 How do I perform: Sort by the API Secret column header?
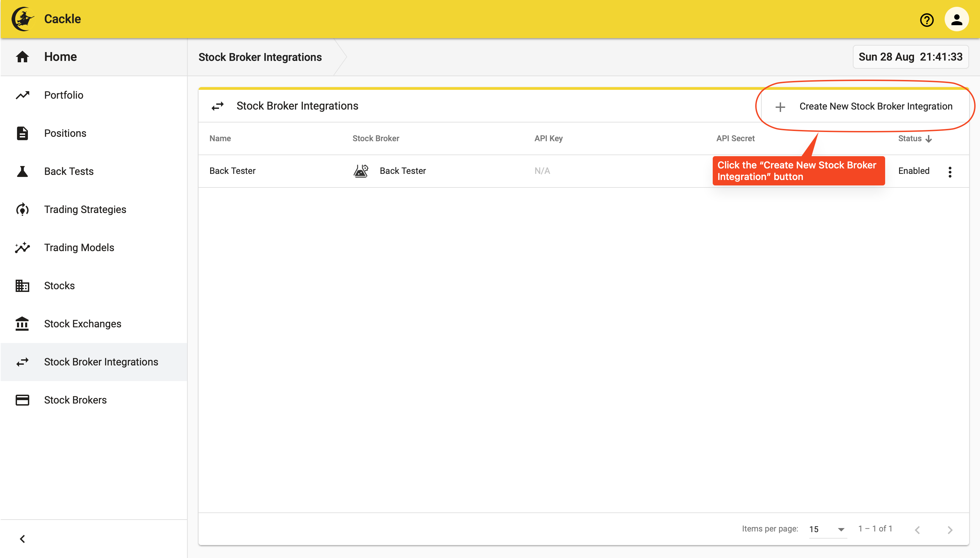click(x=735, y=138)
